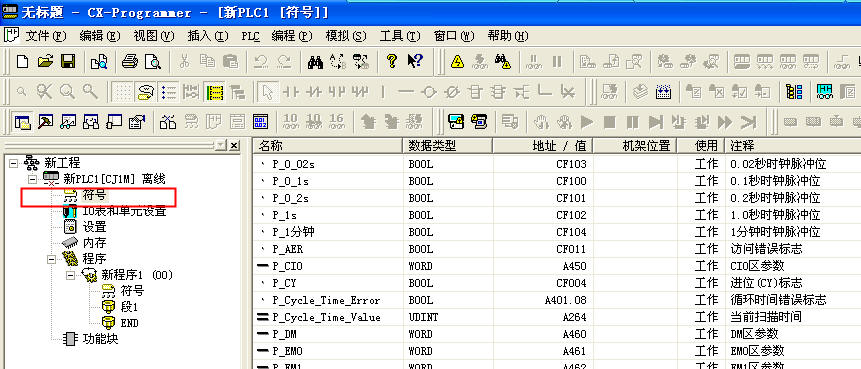Viewport: 861px width, 369px height.
Task: Click the blue 001 002 binary view icon
Action: [260, 122]
